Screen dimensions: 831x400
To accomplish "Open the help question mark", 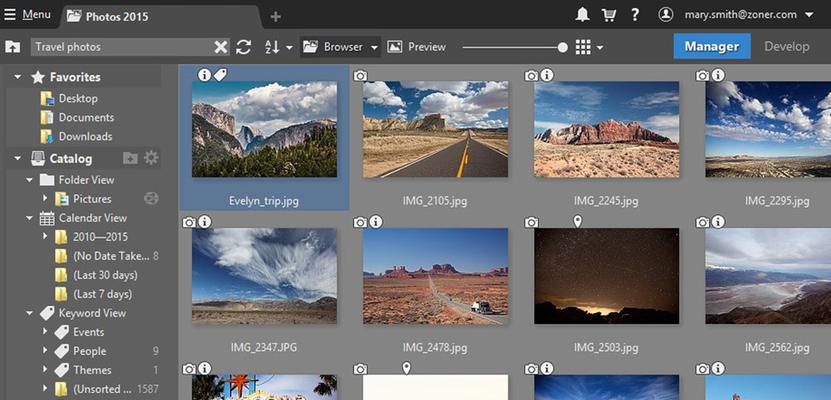I will 635,15.
